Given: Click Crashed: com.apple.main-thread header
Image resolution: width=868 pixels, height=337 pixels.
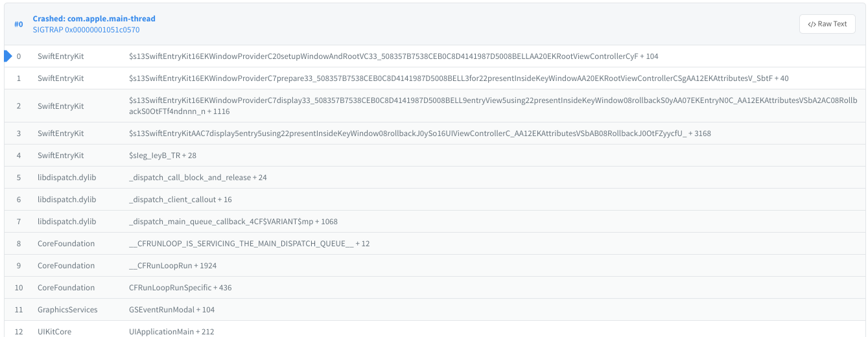Looking at the screenshot, I should pyautogui.click(x=94, y=19).
